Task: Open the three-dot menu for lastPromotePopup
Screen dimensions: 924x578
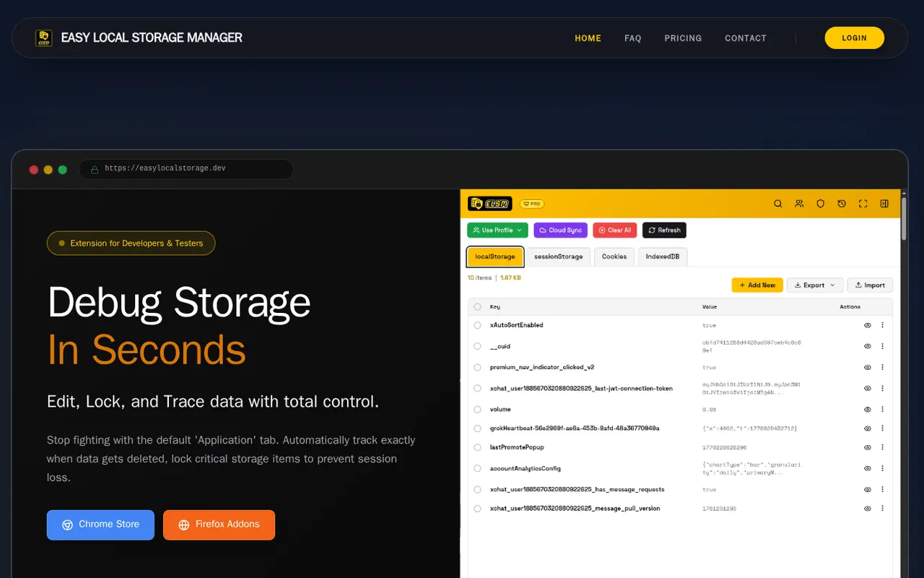Action: (x=882, y=448)
